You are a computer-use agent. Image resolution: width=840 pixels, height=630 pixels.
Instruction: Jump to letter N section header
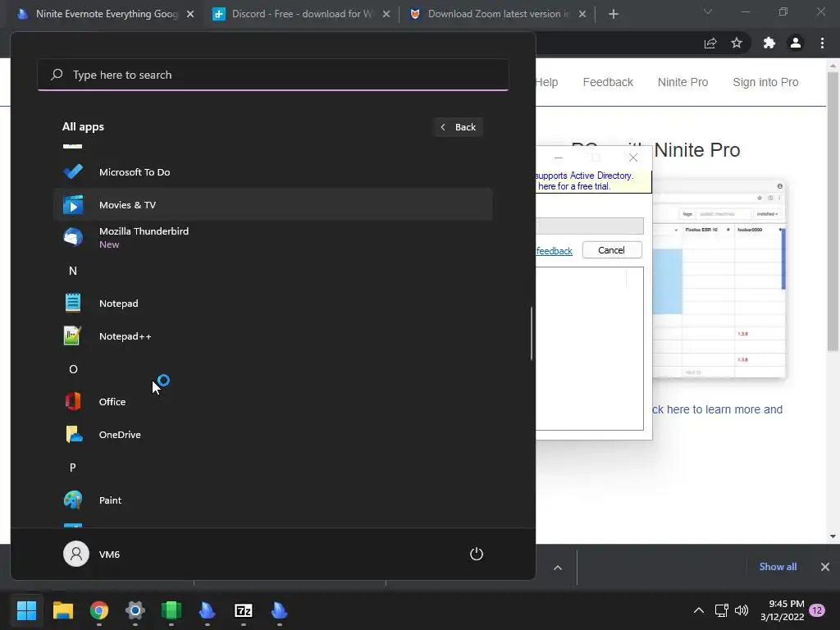point(73,271)
